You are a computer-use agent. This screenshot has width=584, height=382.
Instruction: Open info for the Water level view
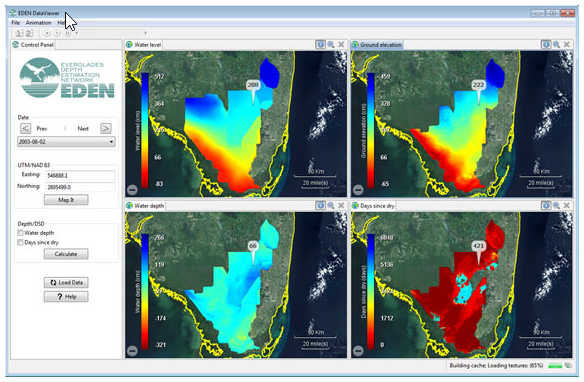coord(320,45)
